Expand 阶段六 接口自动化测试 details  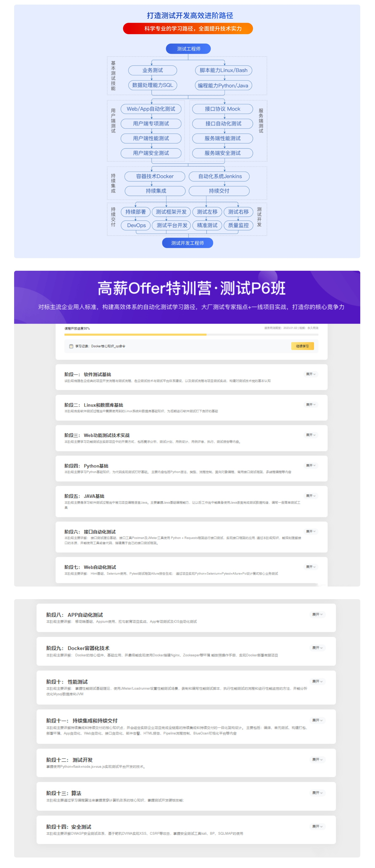(310, 531)
